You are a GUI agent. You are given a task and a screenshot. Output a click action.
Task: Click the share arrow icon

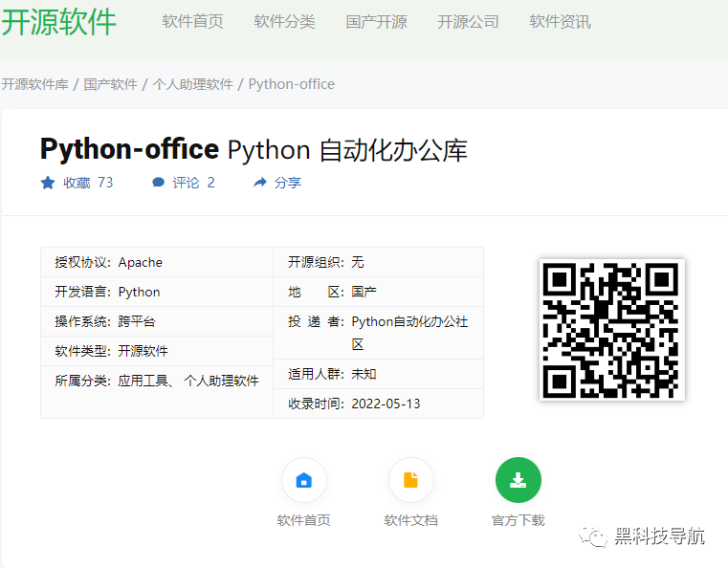coord(260,183)
